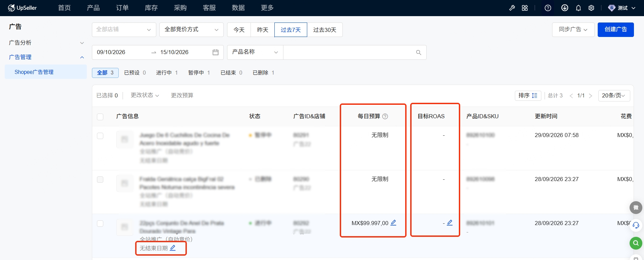
Task: Select the ended ads tab
Action: 231,73
